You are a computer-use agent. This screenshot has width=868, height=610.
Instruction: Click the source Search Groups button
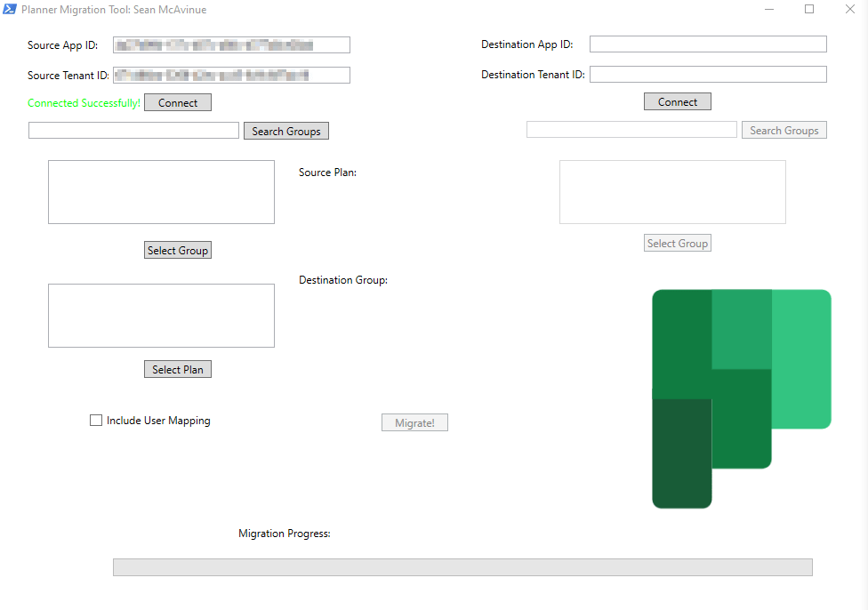tap(285, 131)
